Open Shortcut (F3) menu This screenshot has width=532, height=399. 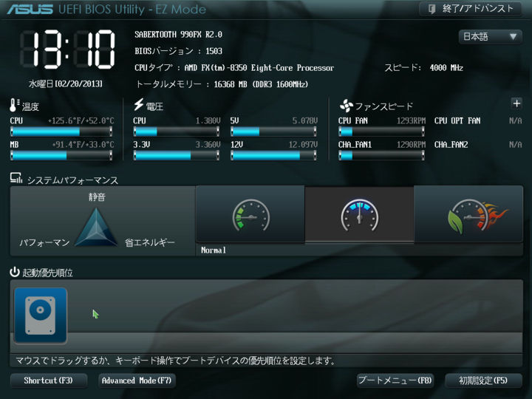49,381
